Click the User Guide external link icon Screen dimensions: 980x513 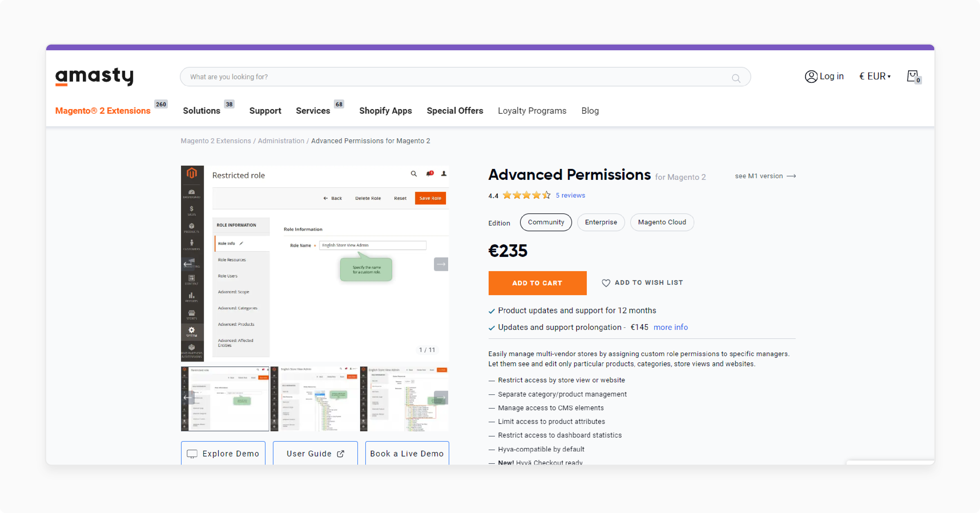pyautogui.click(x=340, y=454)
